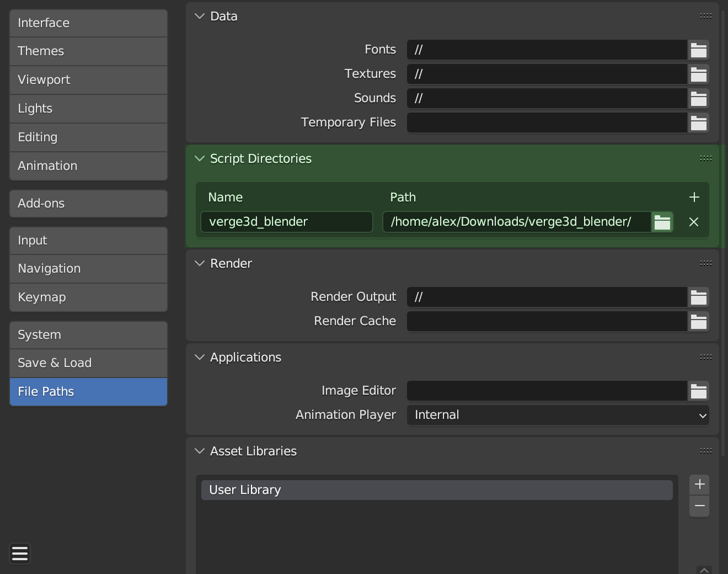This screenshot has height=574, width=728.
Task: Browse folder for Sounds path
Action: pos(698,98)
